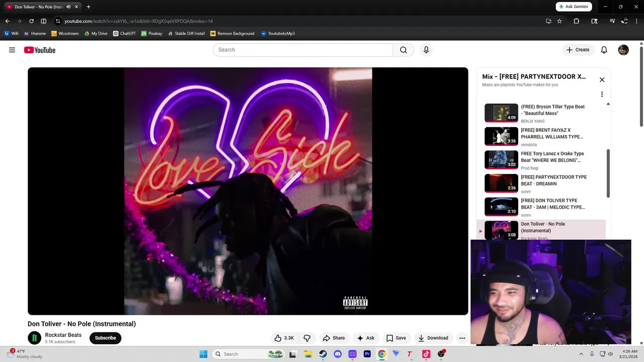Open the ChatGPT bookmark

coord(124,34)
